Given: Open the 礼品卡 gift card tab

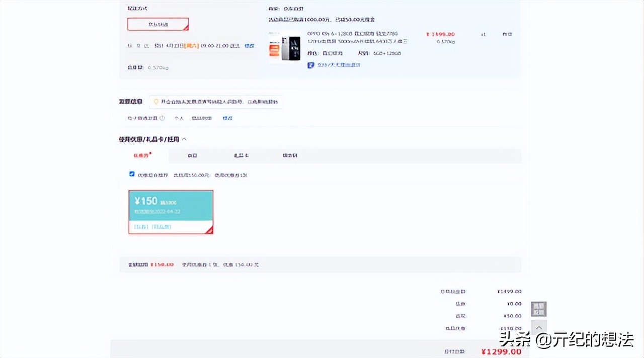Looking at the screenshot, I should tap(241, 155).
